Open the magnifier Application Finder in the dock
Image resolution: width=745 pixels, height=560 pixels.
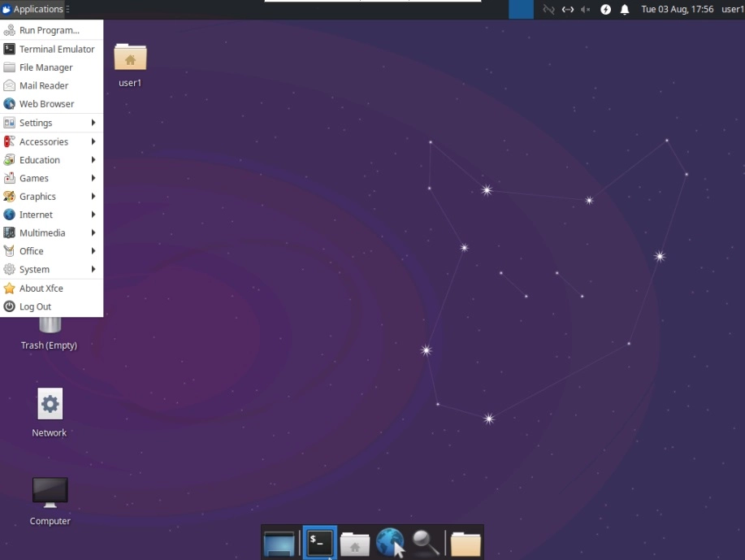tap(426, 543)
